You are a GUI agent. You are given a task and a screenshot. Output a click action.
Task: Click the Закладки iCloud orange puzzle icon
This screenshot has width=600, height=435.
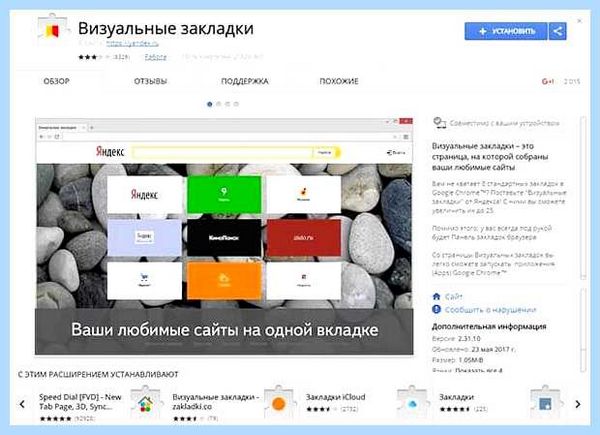click(x=279, y=403)
